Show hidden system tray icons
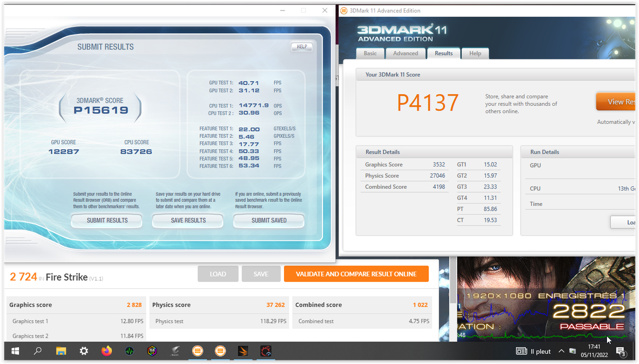This screenshot has height=364, width=639. [561, 351]
